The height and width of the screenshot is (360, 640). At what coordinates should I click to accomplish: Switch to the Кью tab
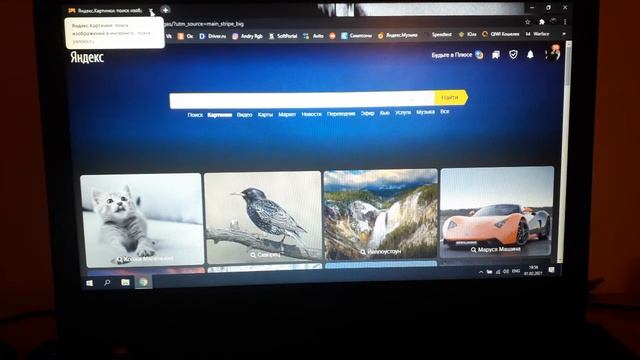[384, 113]
